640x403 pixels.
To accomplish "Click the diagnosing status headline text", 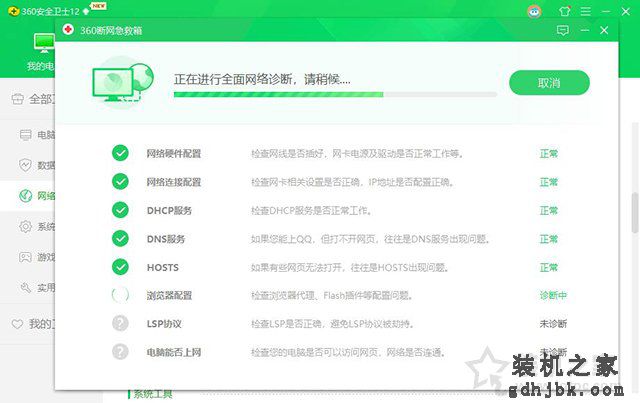I will click(262, 79).
